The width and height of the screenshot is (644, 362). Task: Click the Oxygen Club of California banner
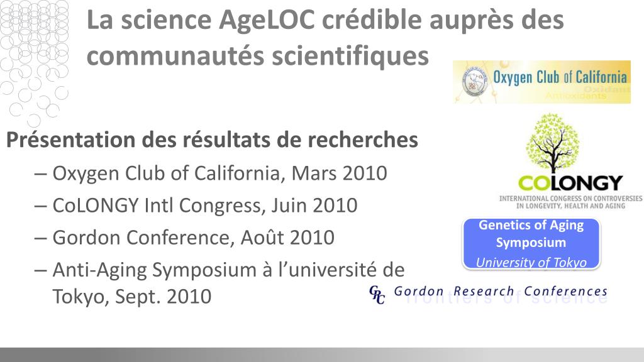(541, 82)
